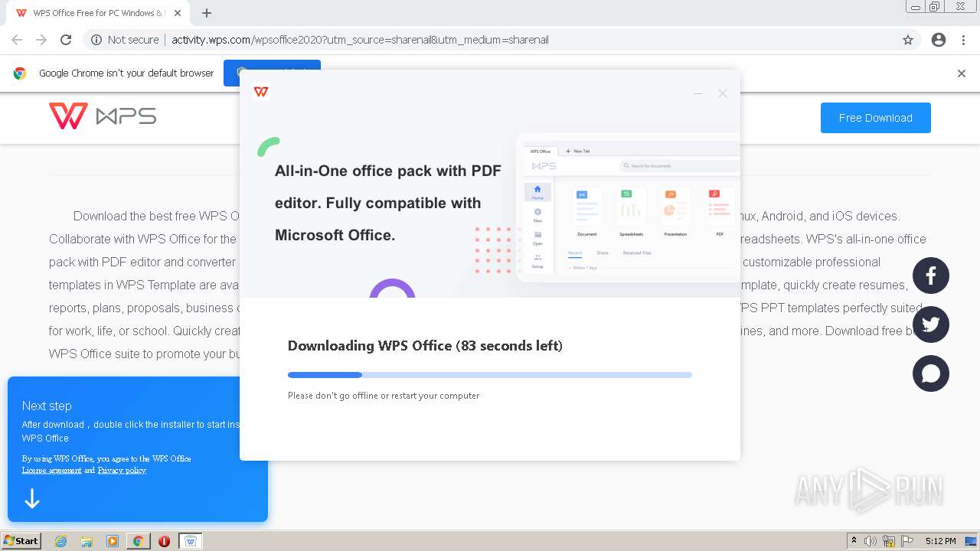Go forward in Chrome

pyautogui.click(x=41, y=40)
